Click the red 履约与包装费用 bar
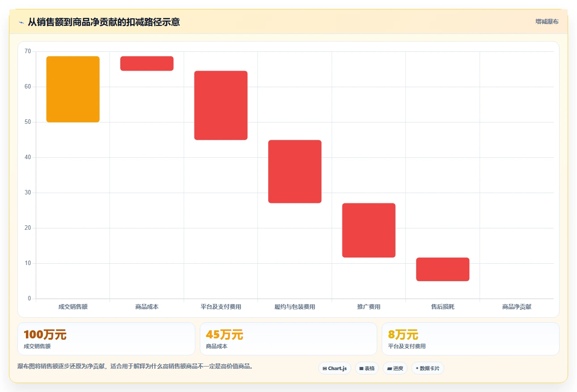 pos(295,172)
